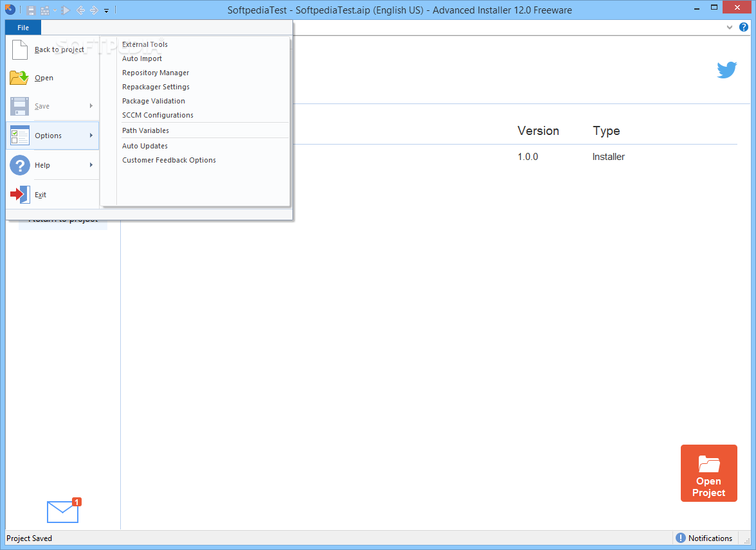
Task: Click the Options checklist icon
Action: 20,136
